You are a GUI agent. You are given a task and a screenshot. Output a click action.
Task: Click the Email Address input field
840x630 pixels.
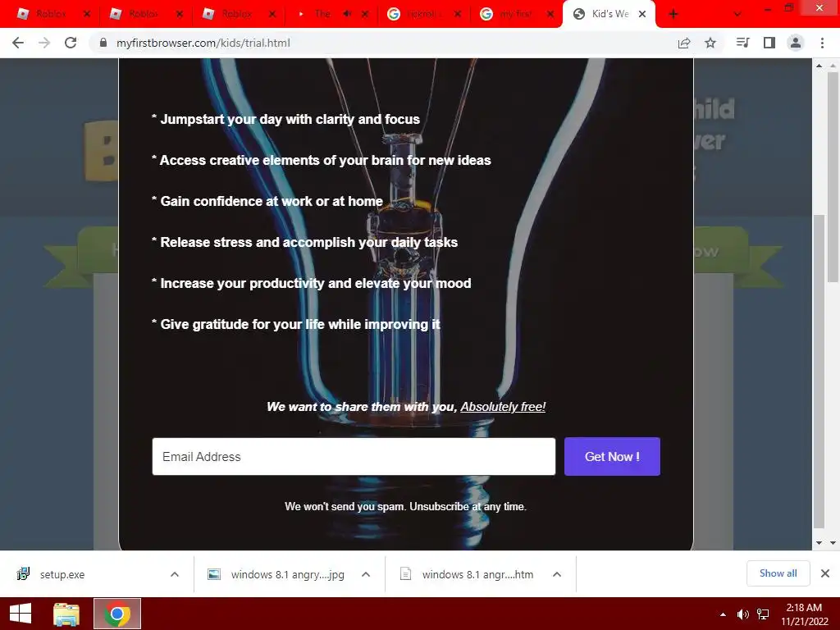(354, 456)
